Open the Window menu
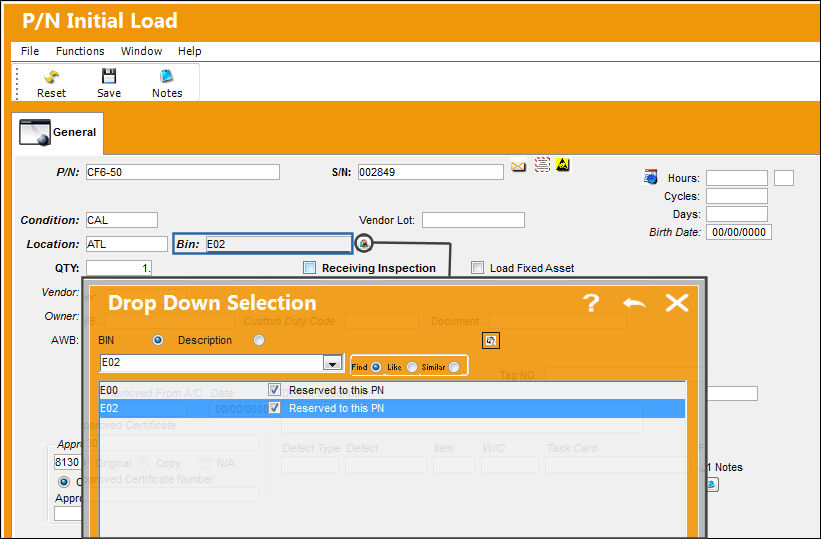The width and height of the screenshot is (821, 539). pyautogui.click(x=141, y=51)
